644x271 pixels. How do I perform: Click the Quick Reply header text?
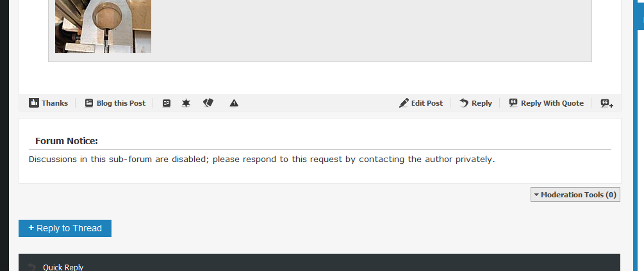pos(63,267)
